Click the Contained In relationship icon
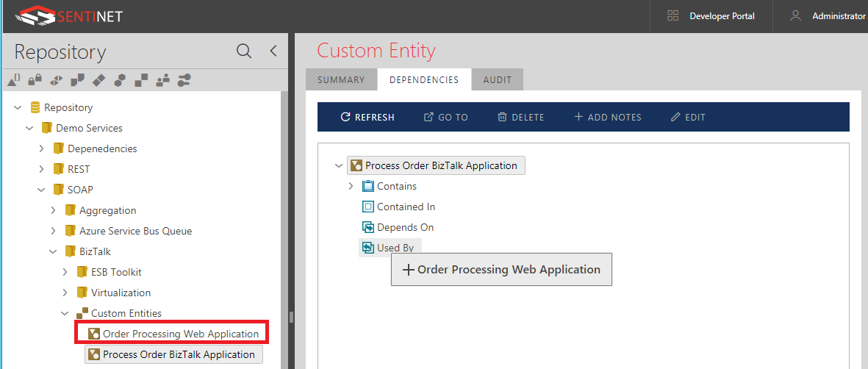This screenshot has width=868, height=369. (x=368, y=207)
